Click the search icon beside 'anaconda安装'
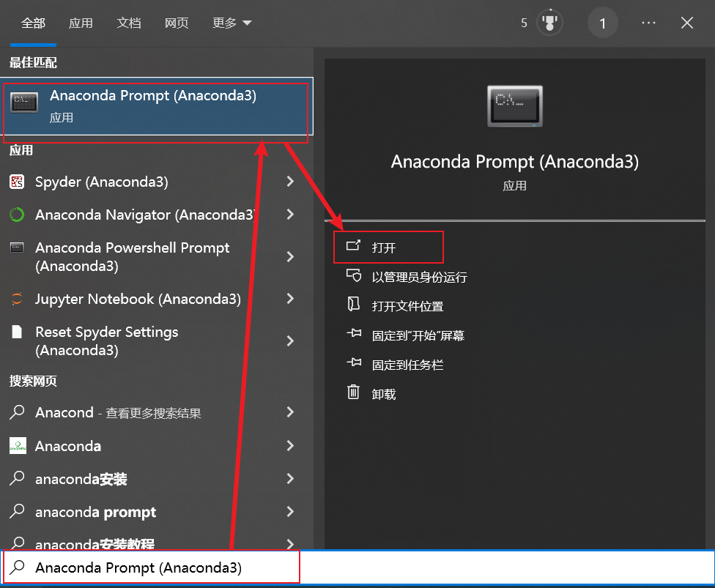The image size is (715, 588). [17, 478]
